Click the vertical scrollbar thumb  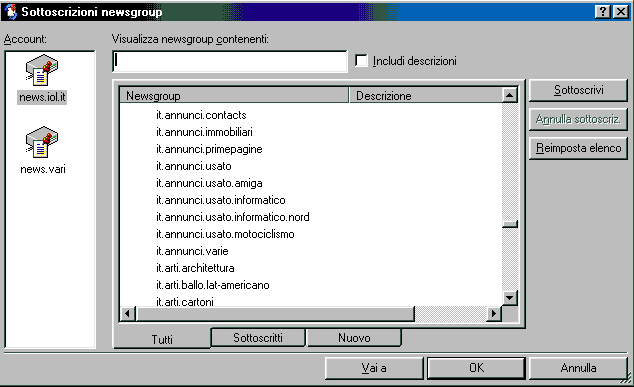(509, 224)
